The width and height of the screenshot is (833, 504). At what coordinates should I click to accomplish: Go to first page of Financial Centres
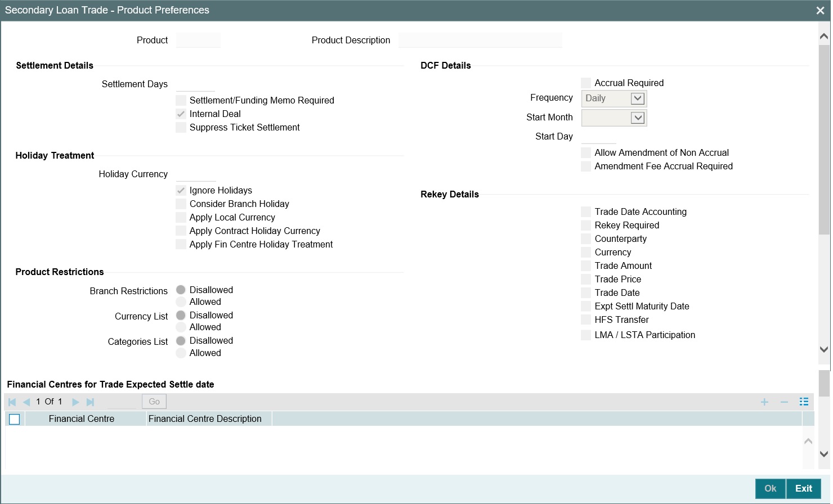pos(12,402)
